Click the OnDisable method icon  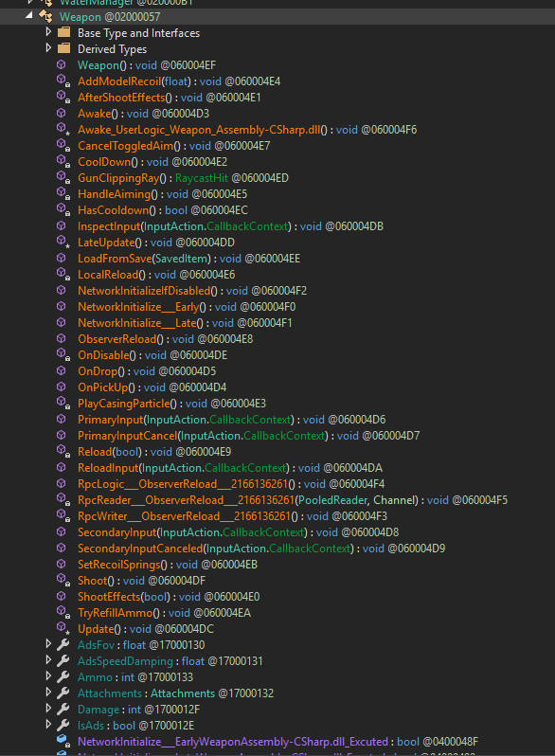tap(63, 355)
